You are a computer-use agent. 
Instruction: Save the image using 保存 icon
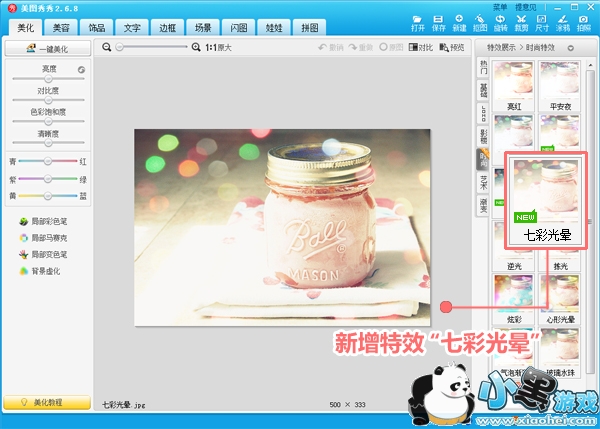click(x=439, y=23)
